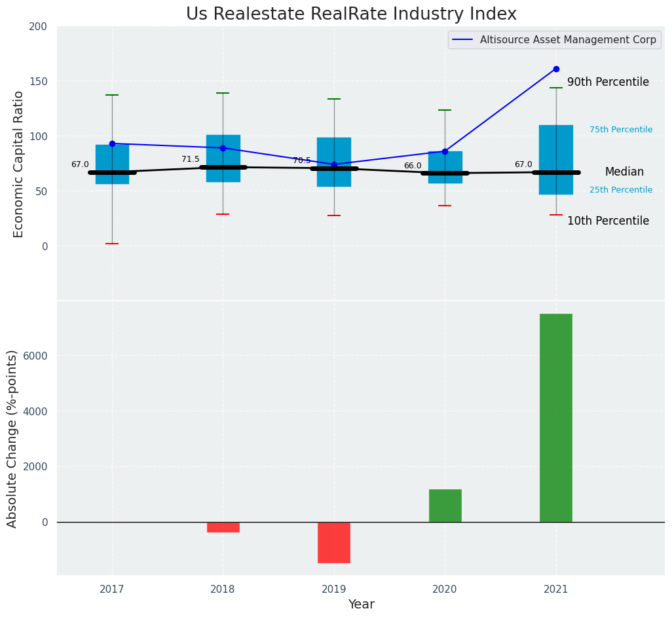Click the "90th Percentile" annotation label
The width and height of the screenshot is (672, 617).
pyautogui.click(x=608, y=83)
